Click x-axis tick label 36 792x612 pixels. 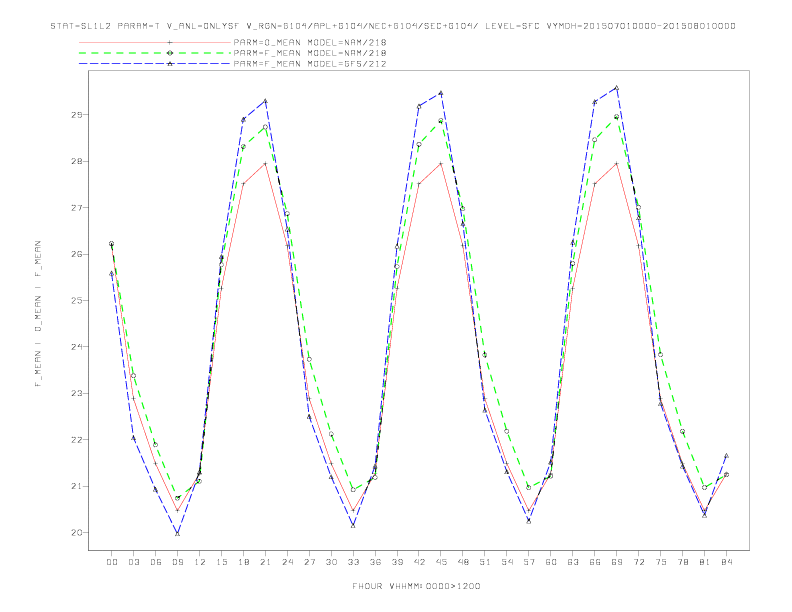(x=375, y=562)
